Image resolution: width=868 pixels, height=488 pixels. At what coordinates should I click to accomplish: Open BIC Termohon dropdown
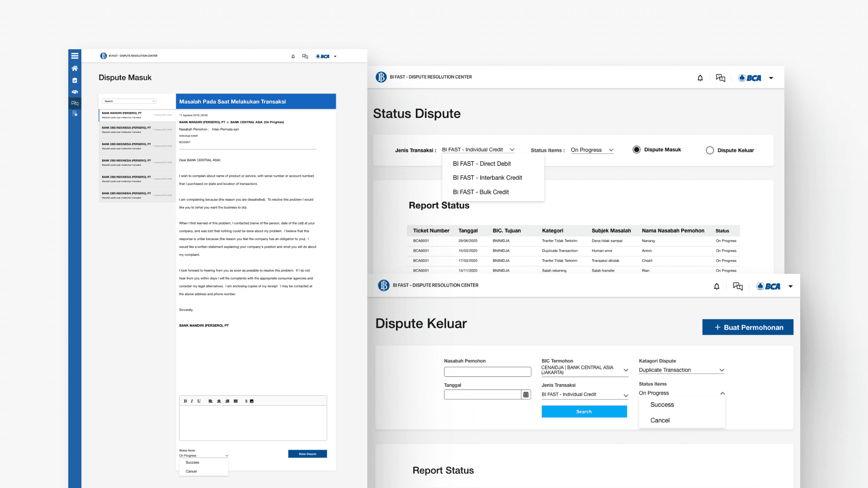click(585, 370)
